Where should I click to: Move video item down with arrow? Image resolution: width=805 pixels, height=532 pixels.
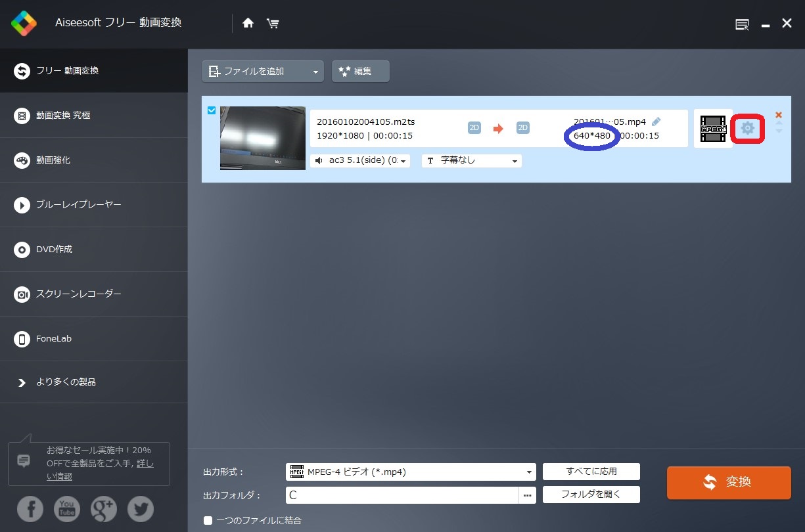(x=779, y=131)
